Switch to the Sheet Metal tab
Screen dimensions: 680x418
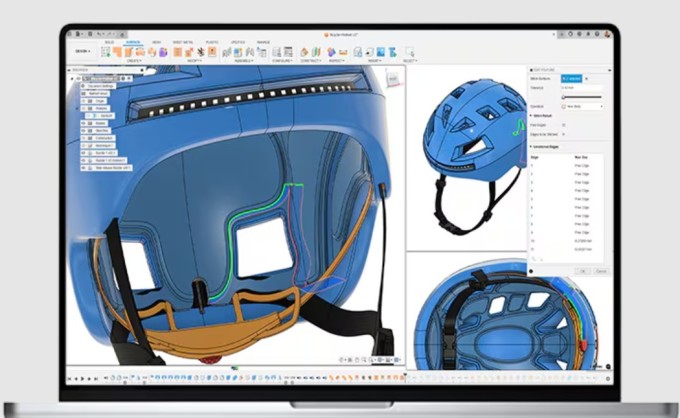pos(183,42)
